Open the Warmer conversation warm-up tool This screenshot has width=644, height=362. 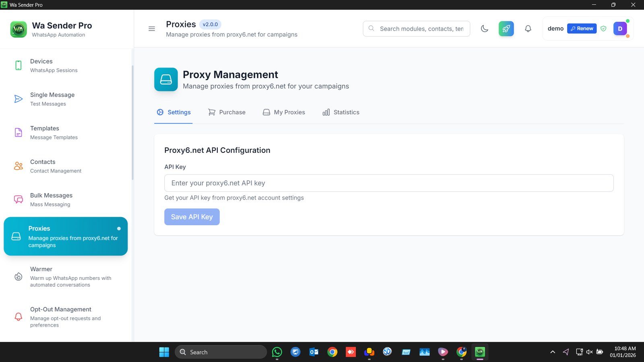click(41, 277)
